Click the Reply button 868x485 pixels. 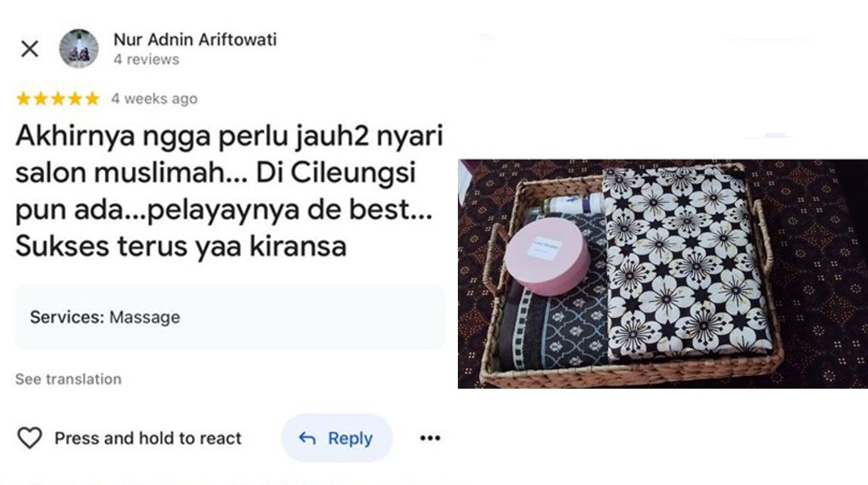tap(337, 438)
